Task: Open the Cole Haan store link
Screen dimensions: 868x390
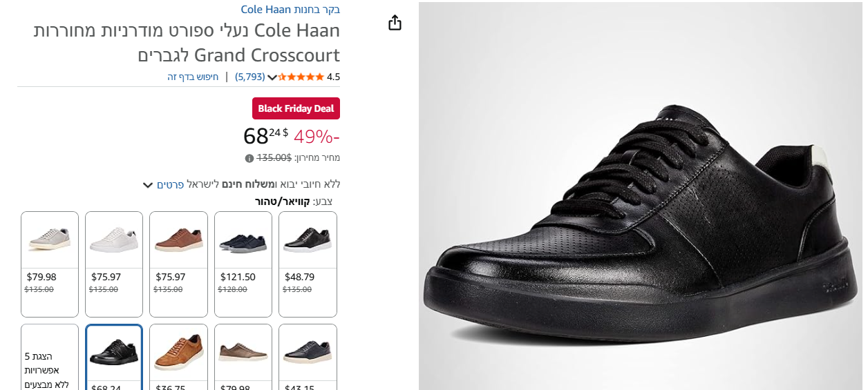Action: click(290, 10)
